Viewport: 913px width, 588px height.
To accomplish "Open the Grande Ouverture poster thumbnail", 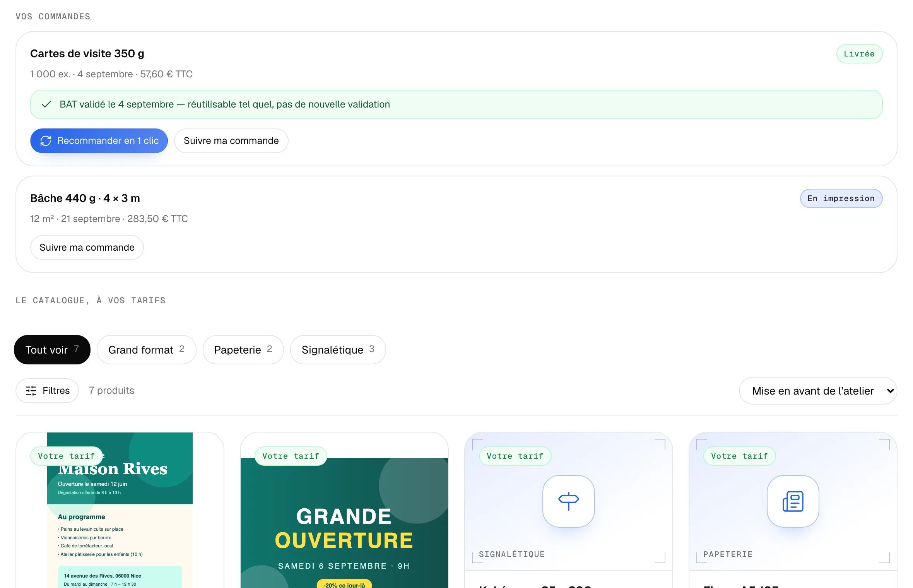I will tap(344, 523).
